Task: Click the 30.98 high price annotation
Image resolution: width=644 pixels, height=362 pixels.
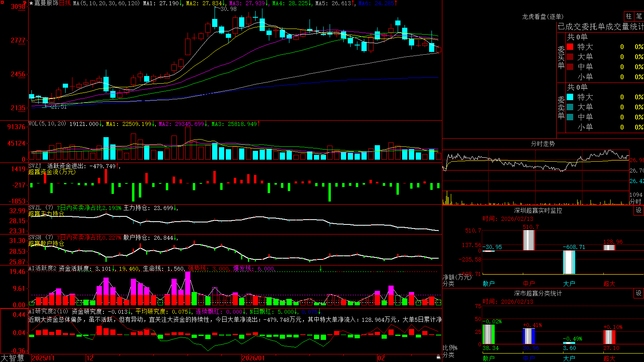Action: coord(229,9)
